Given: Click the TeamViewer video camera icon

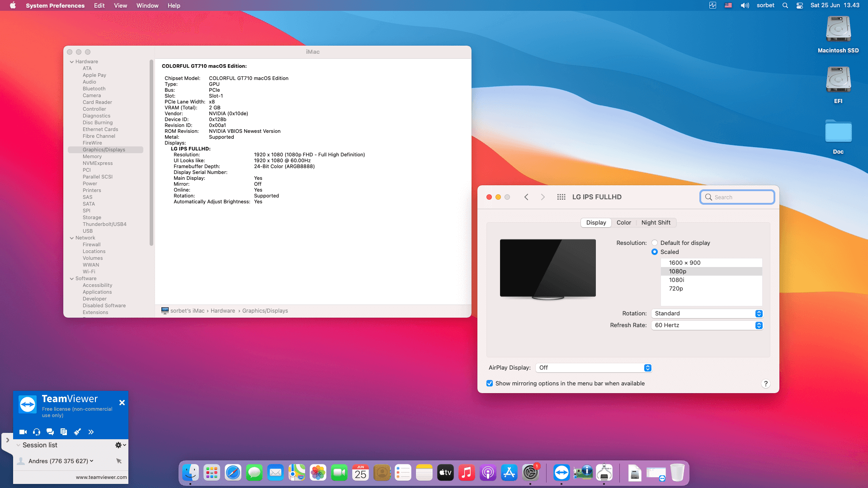Looking at the screenshot, I should coord(23,432).
